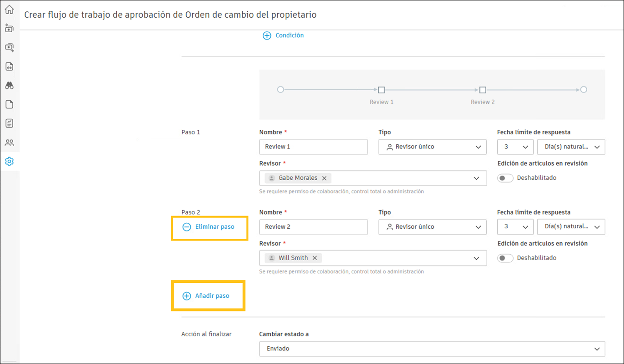Open the reports icon in the sidebar

click(9, 123)
